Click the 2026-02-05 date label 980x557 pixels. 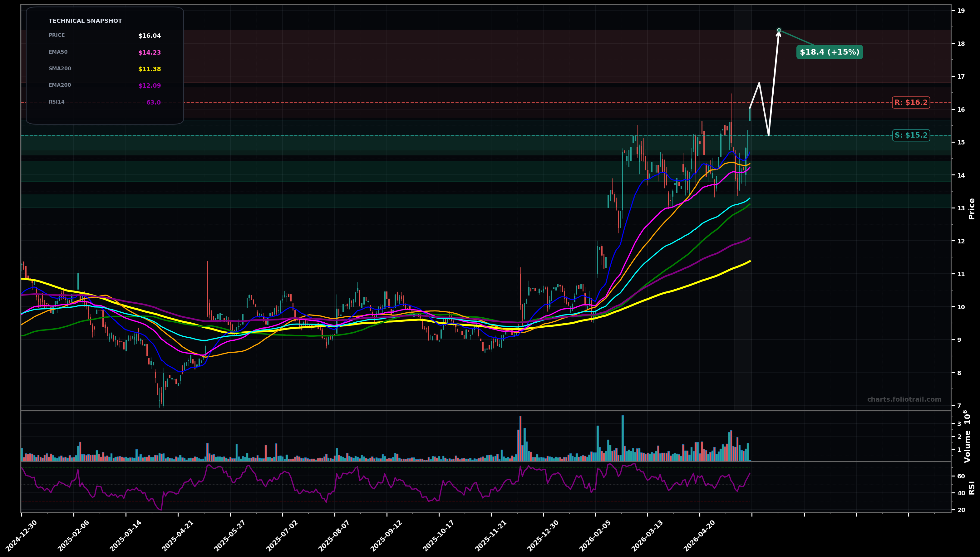click(x=595, y=535)
